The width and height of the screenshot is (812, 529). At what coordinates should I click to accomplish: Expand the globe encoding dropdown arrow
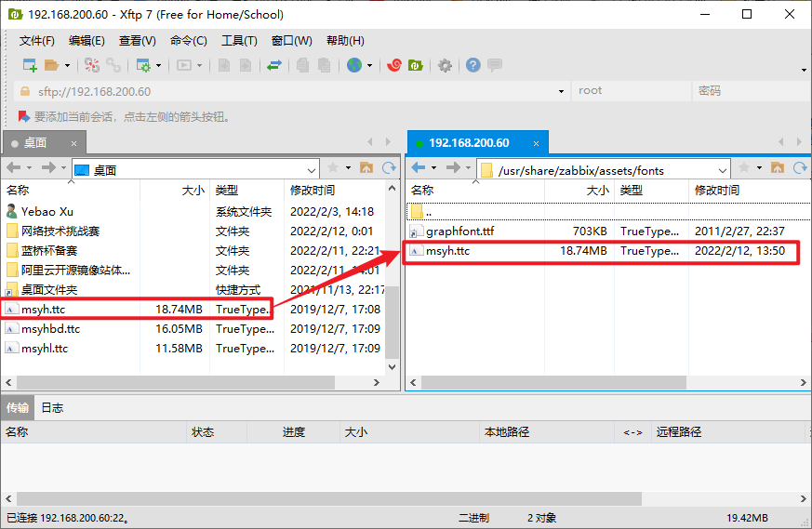(x=369, y=66)
